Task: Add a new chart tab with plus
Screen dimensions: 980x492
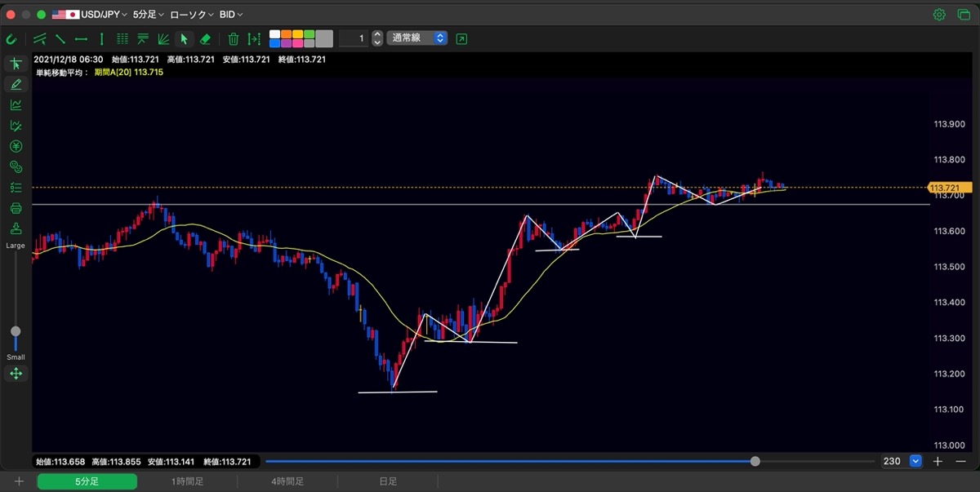Action: [x=19, y=481]
